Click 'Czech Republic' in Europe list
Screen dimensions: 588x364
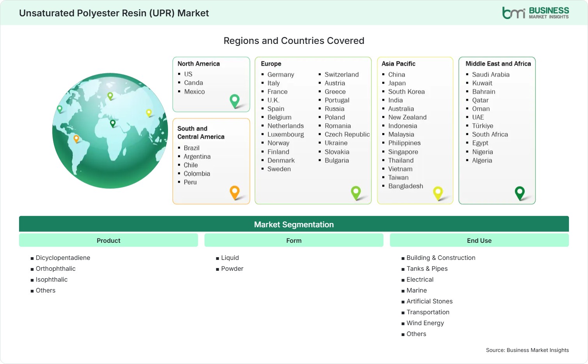[x=347, y=134]
